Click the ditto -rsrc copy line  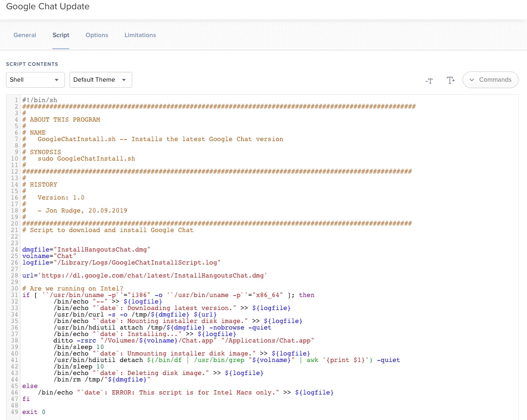tap(184, 341)
